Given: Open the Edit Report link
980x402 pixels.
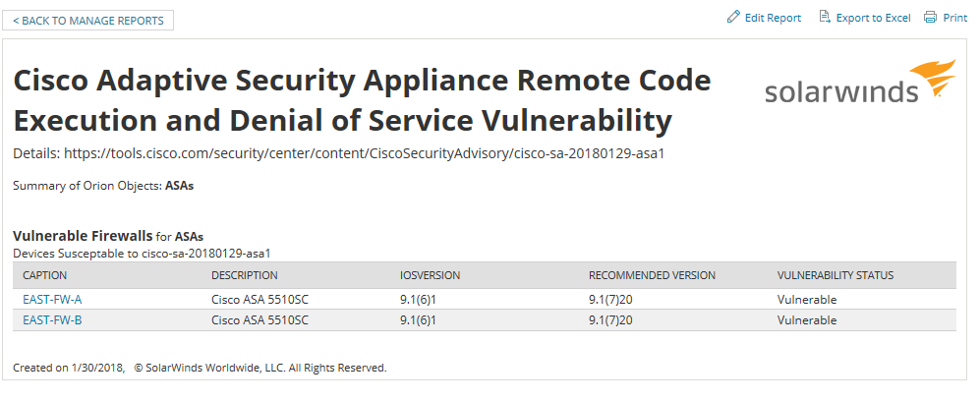Looking at the screenshot, I should click(x=773, y=18).
